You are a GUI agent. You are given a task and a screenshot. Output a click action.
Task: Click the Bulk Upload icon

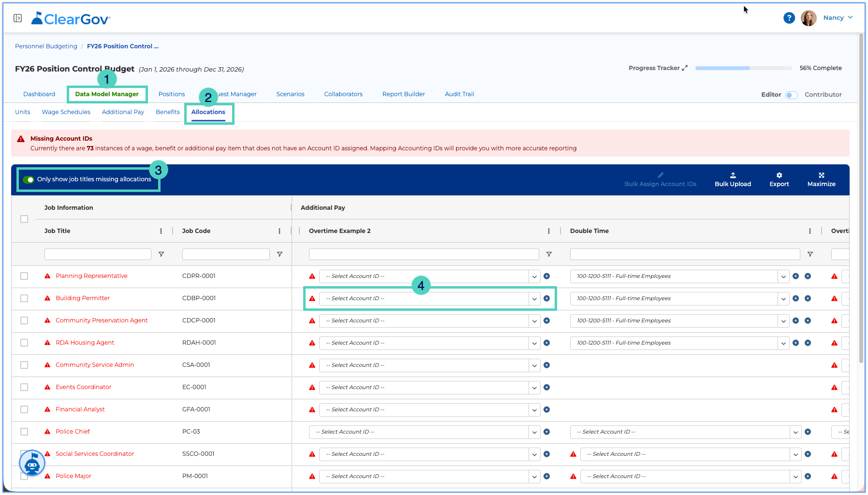point(733,175)
